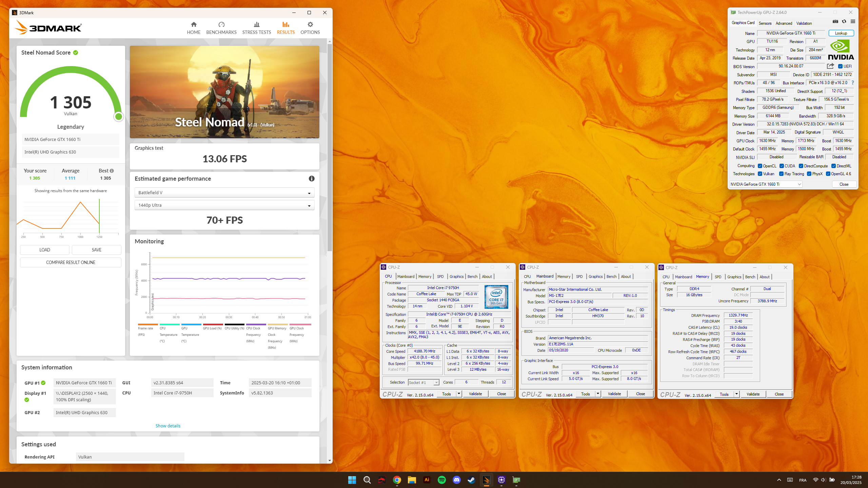Click the green verified checkmark by Steel Nomad Score
Viewport: 868px width, 488px height.
[76, 53]
